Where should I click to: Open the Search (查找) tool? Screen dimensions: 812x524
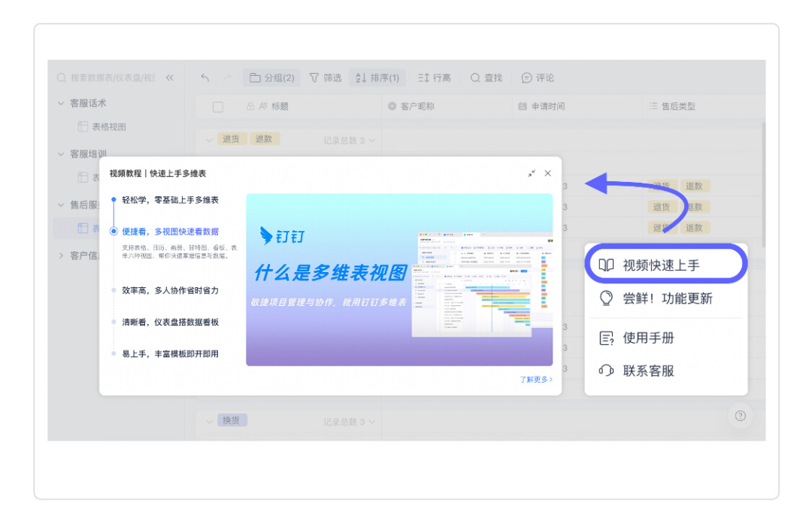486,77
